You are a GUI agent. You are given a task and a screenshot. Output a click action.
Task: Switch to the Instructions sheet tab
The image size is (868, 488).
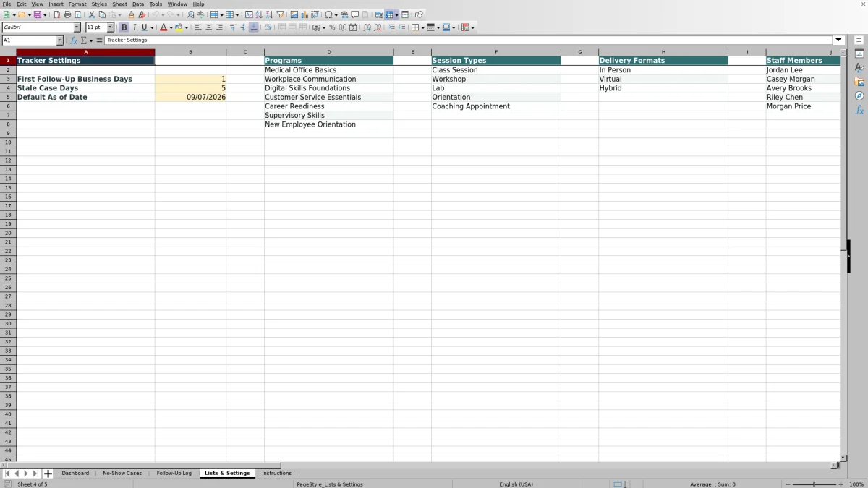click(276, 474)
